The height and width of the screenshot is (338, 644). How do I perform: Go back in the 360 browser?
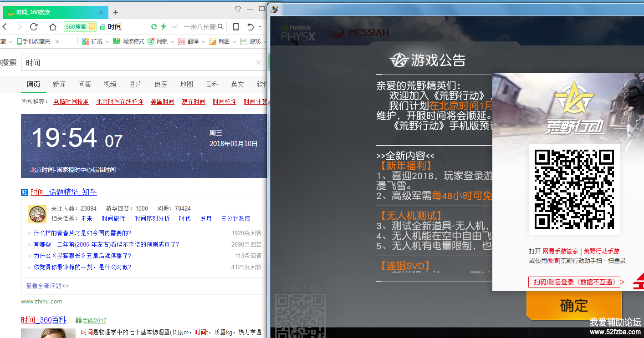(5, 27)
